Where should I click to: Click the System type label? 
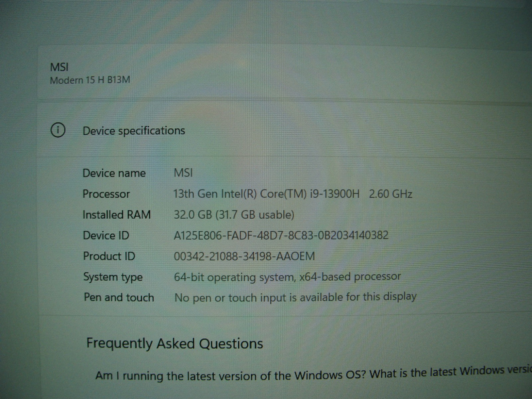point(113,277)
